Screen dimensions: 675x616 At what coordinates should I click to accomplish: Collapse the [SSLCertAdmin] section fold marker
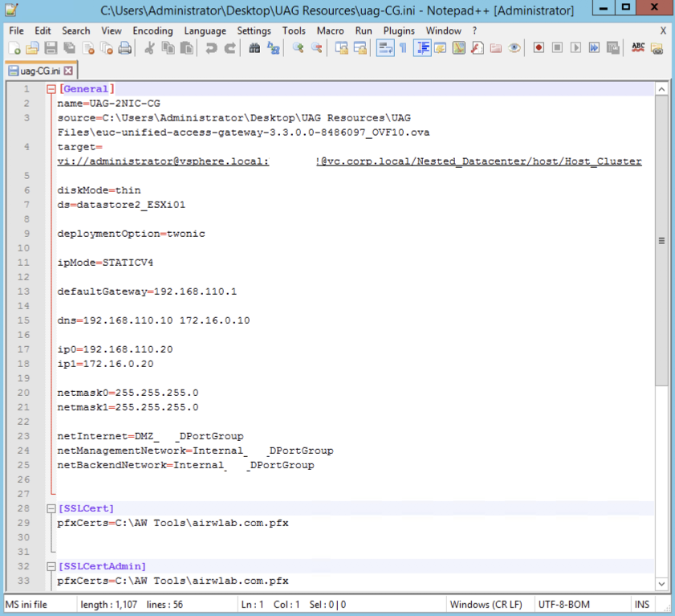click(x=51, y=566)
